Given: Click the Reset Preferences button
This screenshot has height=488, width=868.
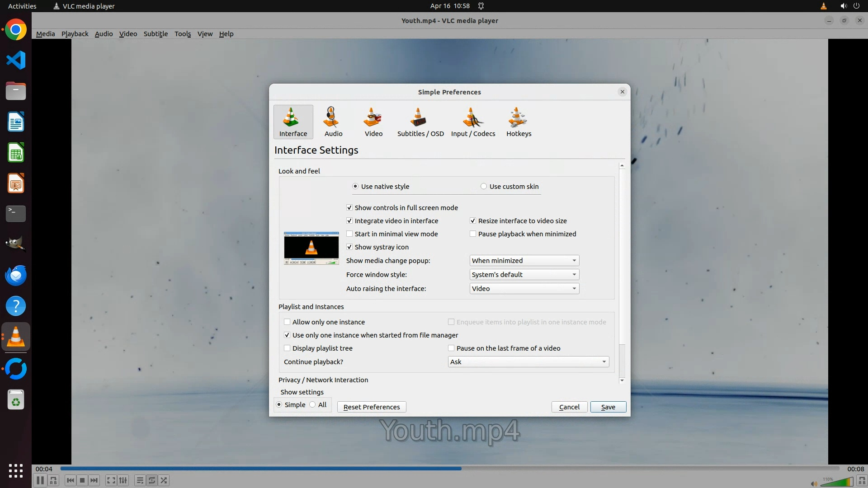Looking at the screenshot, I should (x=371, y=407).
